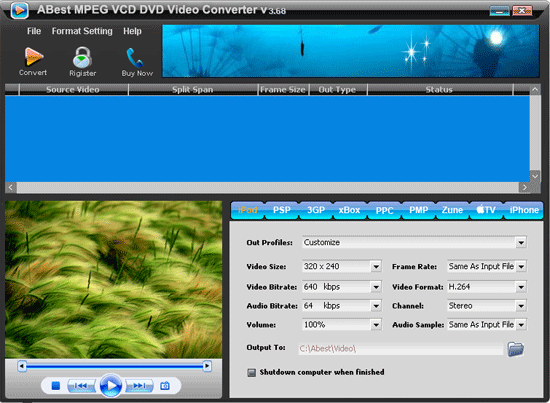This screenshot has width=550, height=403.
Task: Switch to the iPhone tab
Action: [x=524, y=210]
